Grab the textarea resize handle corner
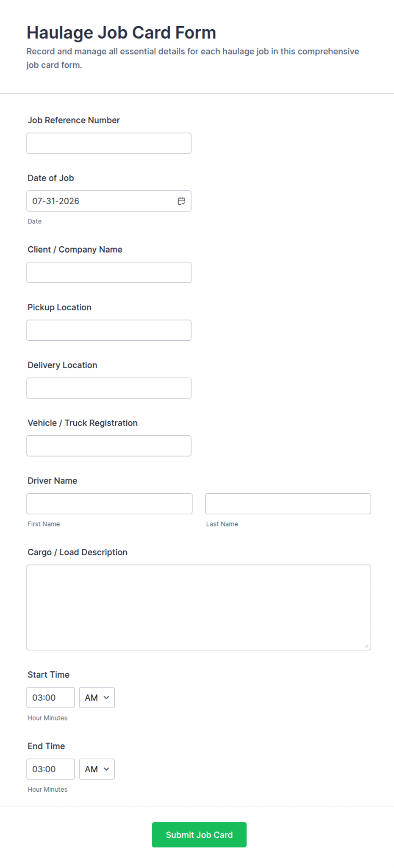 click(x=366, y=645)
